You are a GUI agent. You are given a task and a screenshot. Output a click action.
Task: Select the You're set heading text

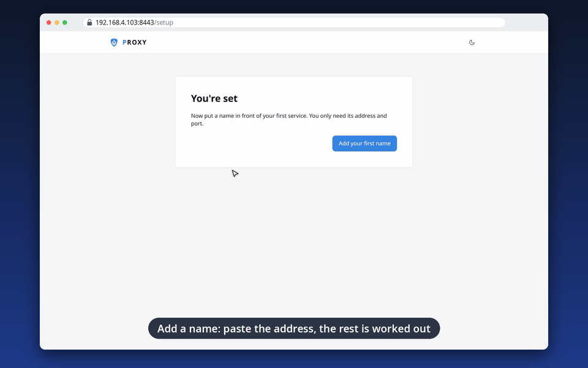pos(214,98)
